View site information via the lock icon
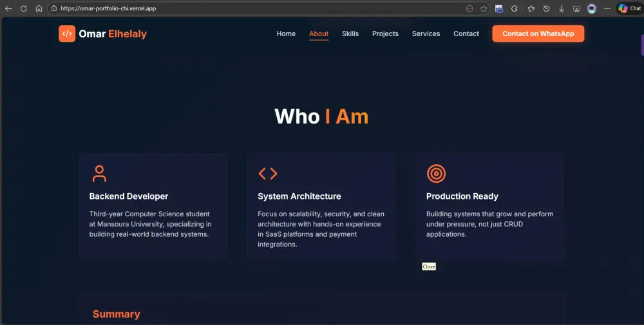The width and height of the screenshot is (644, 325). [x=54, y=8]
